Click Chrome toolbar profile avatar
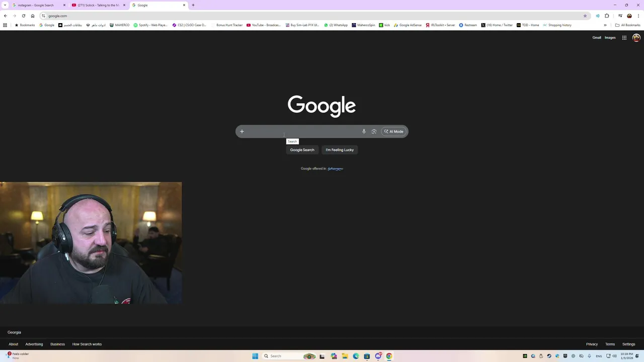The width and height of the screenshot is (644, 362). (x=629, y=16)
